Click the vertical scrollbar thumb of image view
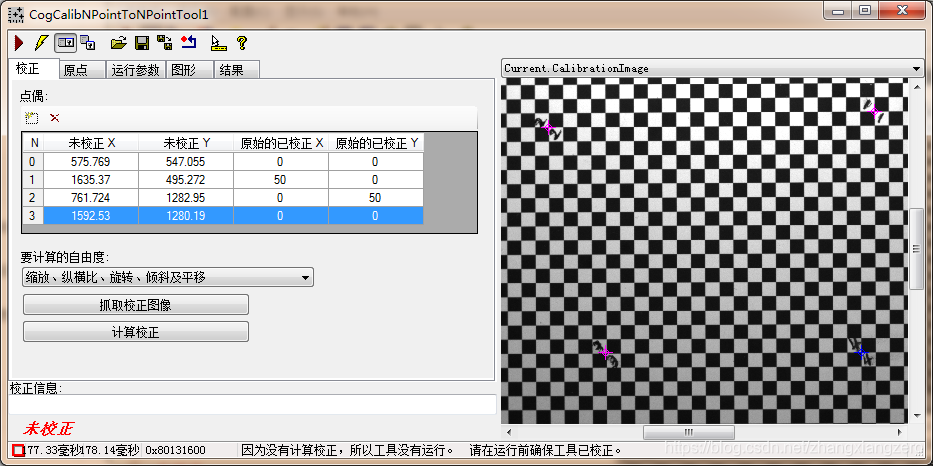This screenshot has width=933, height=466. click(916, 249)
